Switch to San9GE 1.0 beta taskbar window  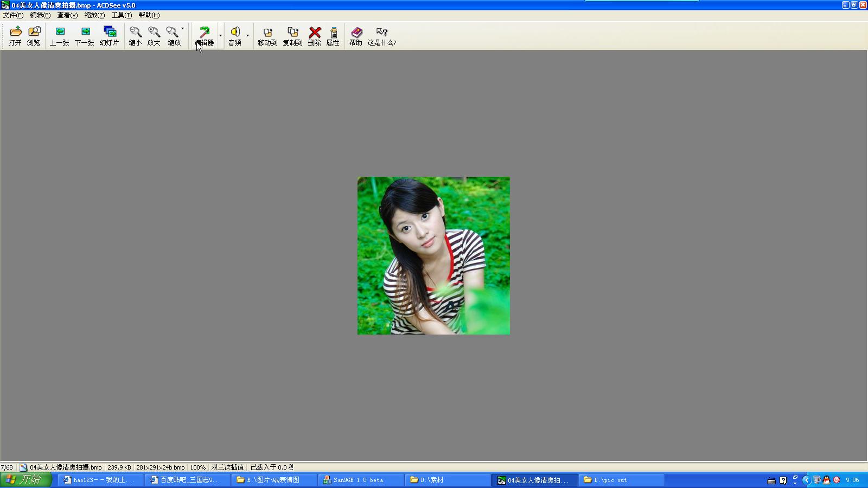pyautogui.click(x=361, y=480)
